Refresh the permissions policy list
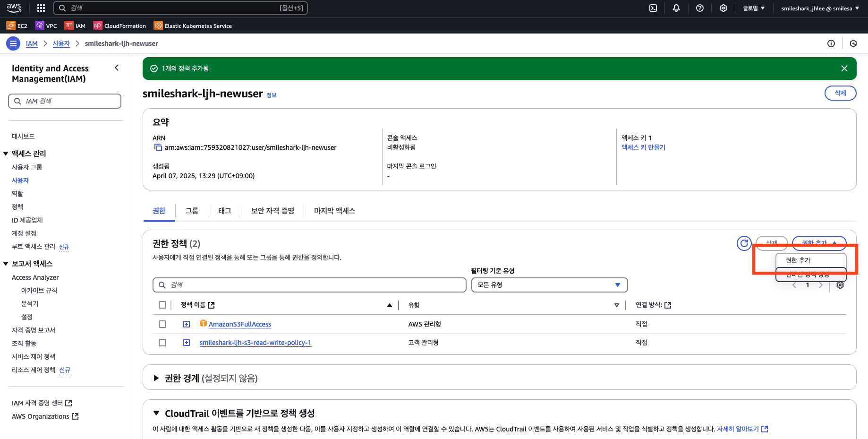Screen dimensions: 868x439 click(x=744, y=243)
